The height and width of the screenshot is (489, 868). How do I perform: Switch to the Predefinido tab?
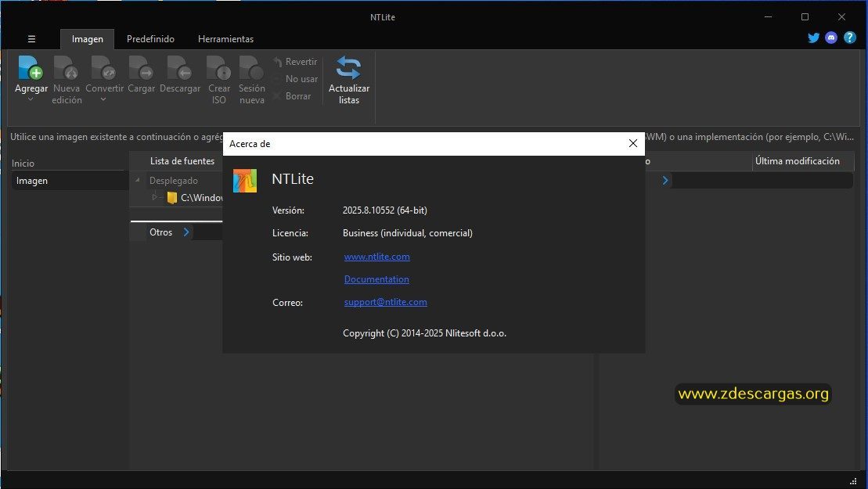point(150,39)
